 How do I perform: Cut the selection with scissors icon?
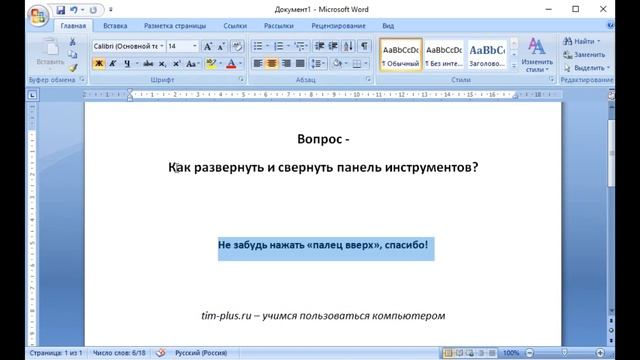click(x=73, y=42)
